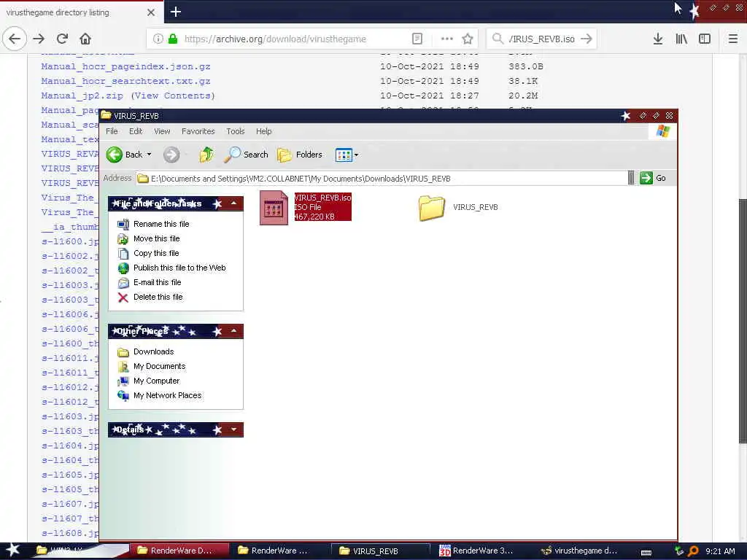Click Manual_jp2.zip link
This screenshot has height=560, width=747.
coord(82,96)
